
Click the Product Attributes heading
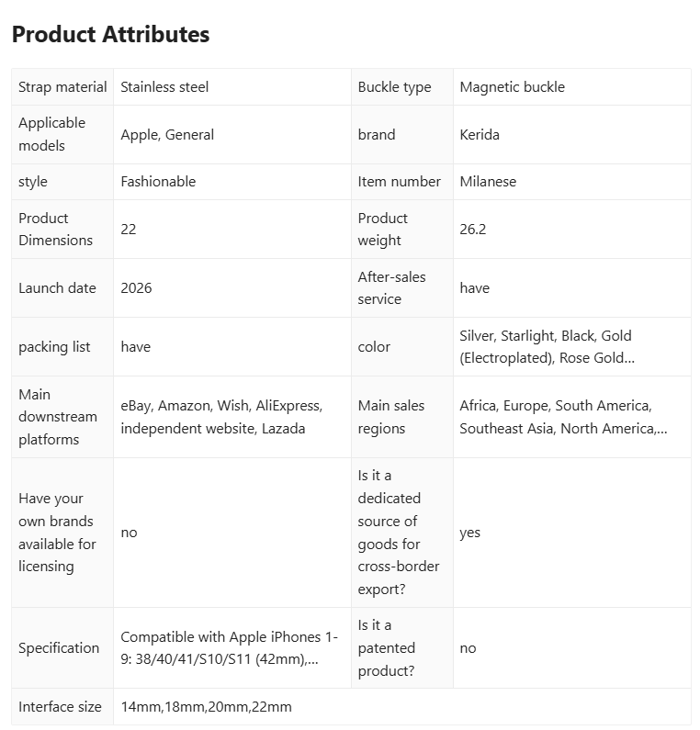(110, 35)
